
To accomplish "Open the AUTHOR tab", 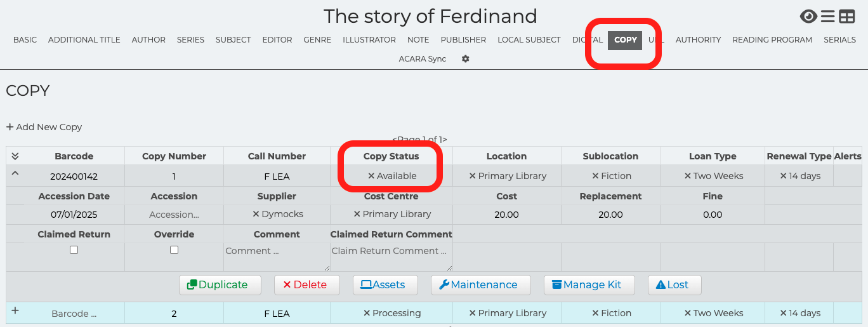I will [148, 39].
